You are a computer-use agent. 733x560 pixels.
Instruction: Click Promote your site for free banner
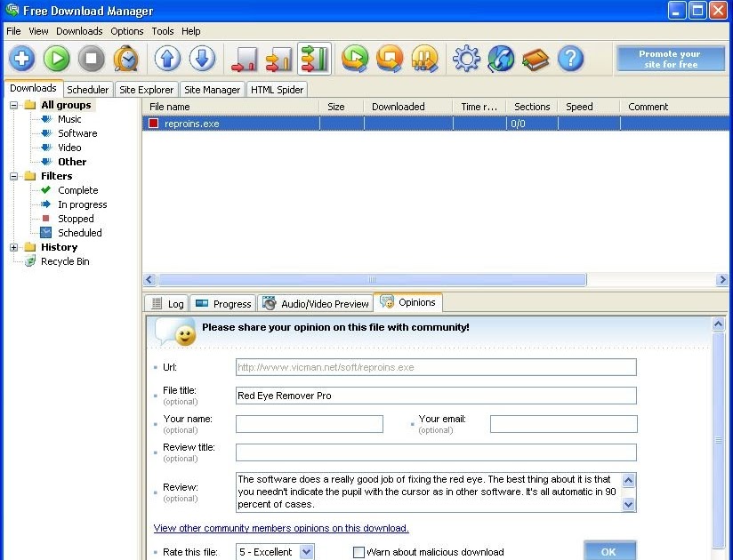pyautogui.click(x=671, y=59)
